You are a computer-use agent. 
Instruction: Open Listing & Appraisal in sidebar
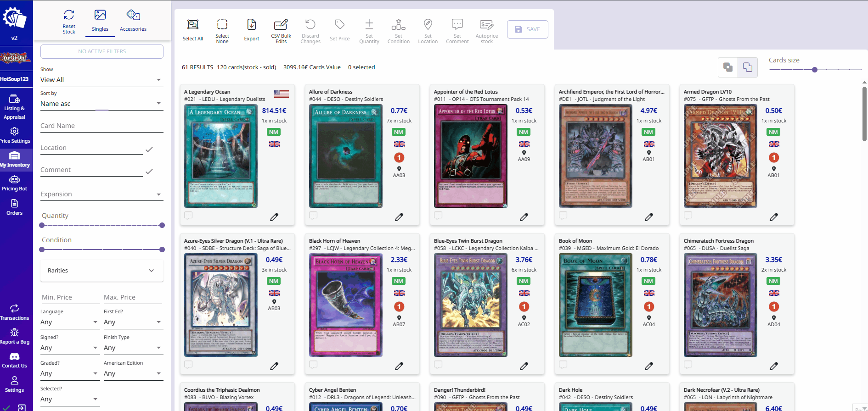[x=15, y=106]
